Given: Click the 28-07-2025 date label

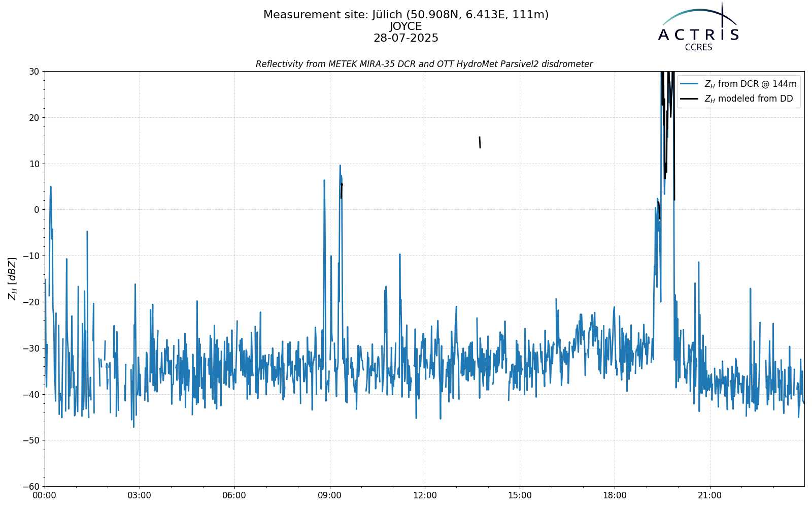Looking at the screenshot, I should click(406, 38).
